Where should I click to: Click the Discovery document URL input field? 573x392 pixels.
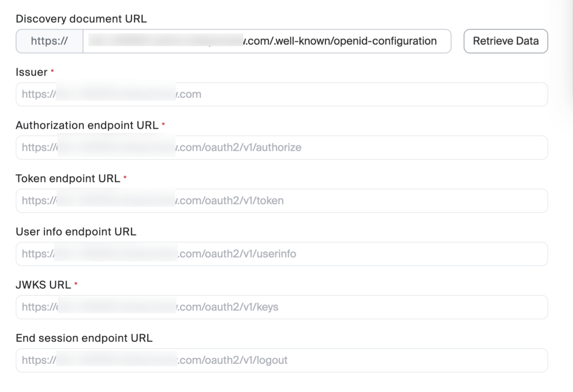point(266,41)
